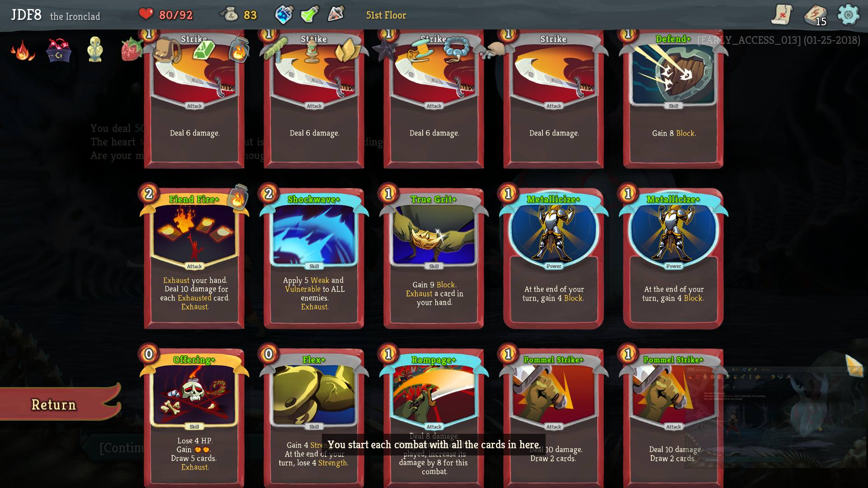868x488 pixels.
Task: Click the cursed chest relic icon
Action: tap(58, 50)
